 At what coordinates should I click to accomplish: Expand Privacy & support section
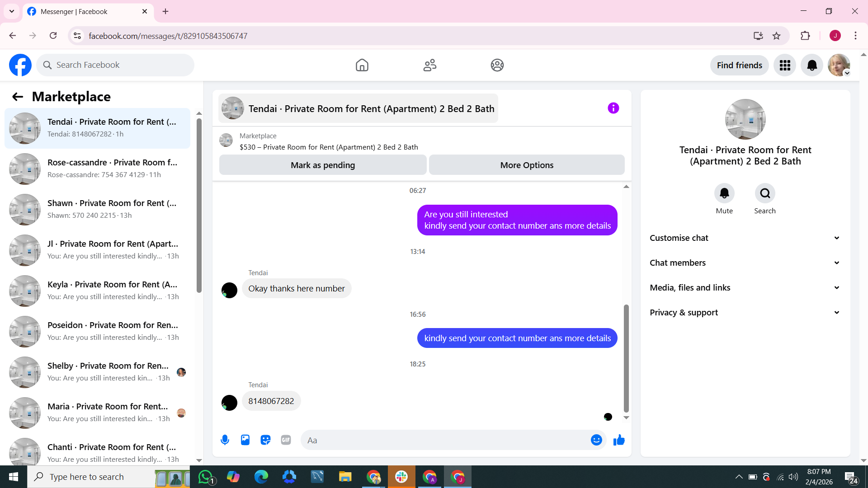745,313
